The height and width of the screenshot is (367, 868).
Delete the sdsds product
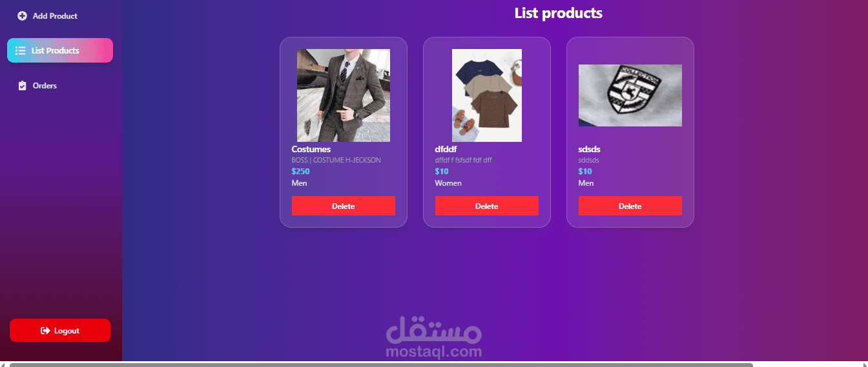click(630, 206)
